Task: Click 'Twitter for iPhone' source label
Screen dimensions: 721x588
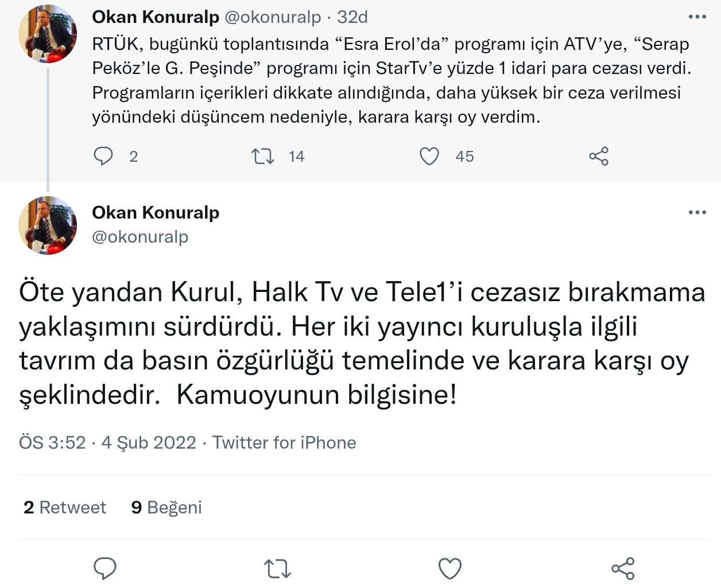Action: pyautogui.click(x=284, y=442)
